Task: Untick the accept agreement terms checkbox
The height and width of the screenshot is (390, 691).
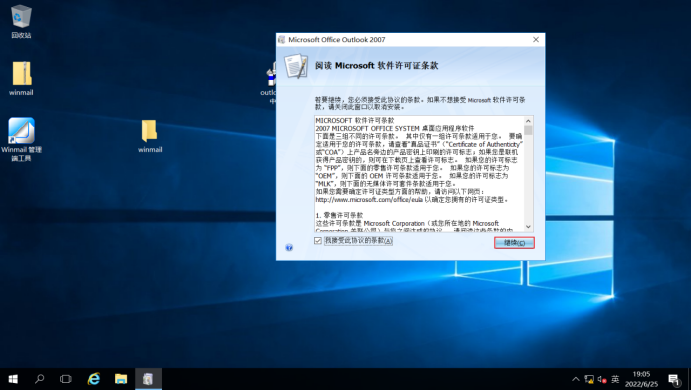Action: (318, 241)
